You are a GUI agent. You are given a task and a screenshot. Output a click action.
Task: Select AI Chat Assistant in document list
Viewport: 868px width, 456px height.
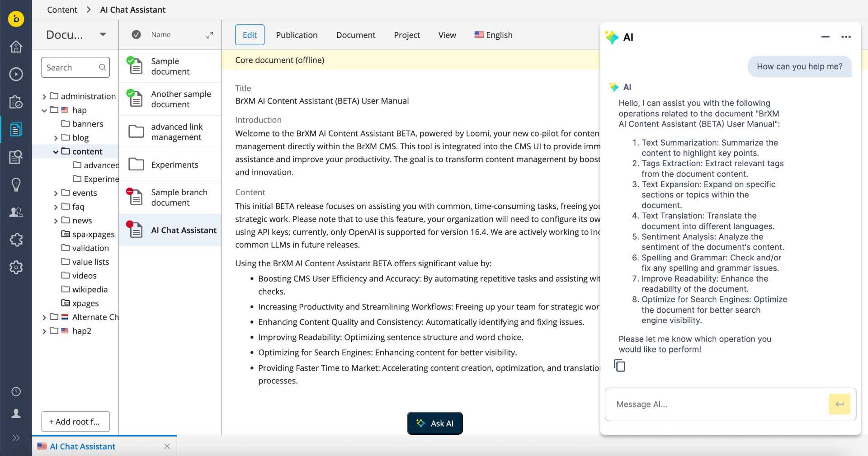170,230
